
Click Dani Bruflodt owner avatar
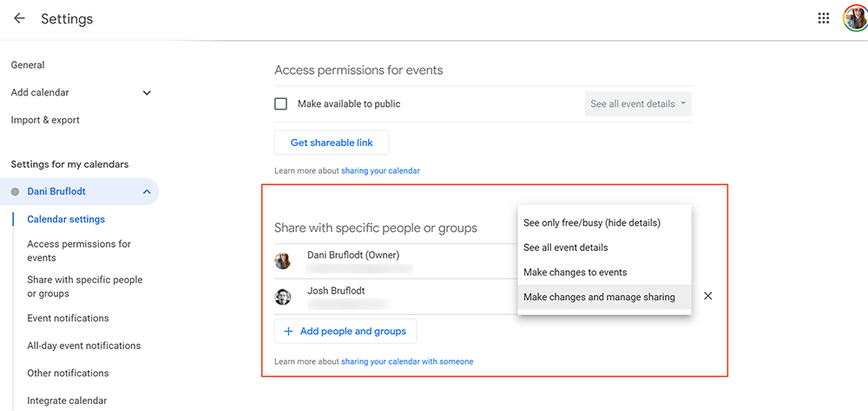283,261
